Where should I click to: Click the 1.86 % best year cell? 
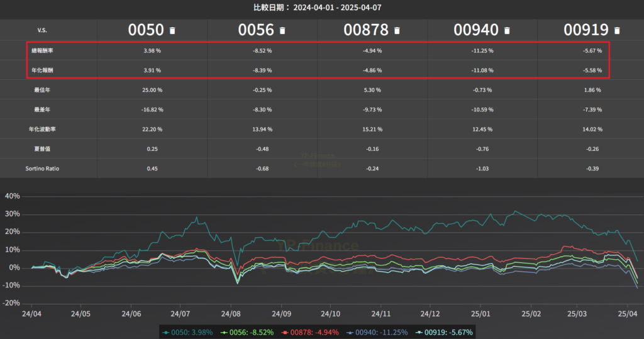click(592, 90)
